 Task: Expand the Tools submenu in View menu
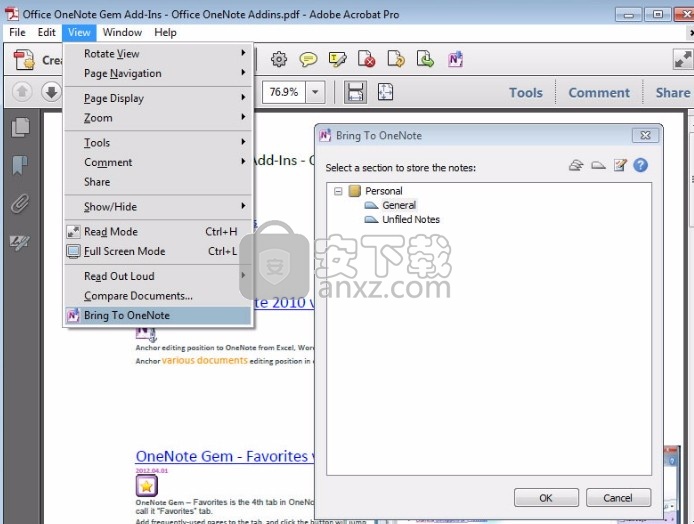[x=158, y=143]
